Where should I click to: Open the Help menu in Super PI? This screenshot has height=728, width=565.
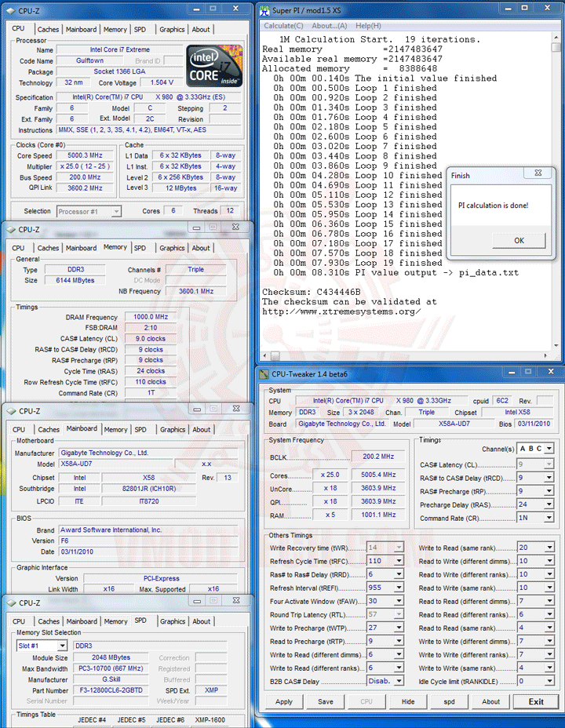(x=368, y=26)
